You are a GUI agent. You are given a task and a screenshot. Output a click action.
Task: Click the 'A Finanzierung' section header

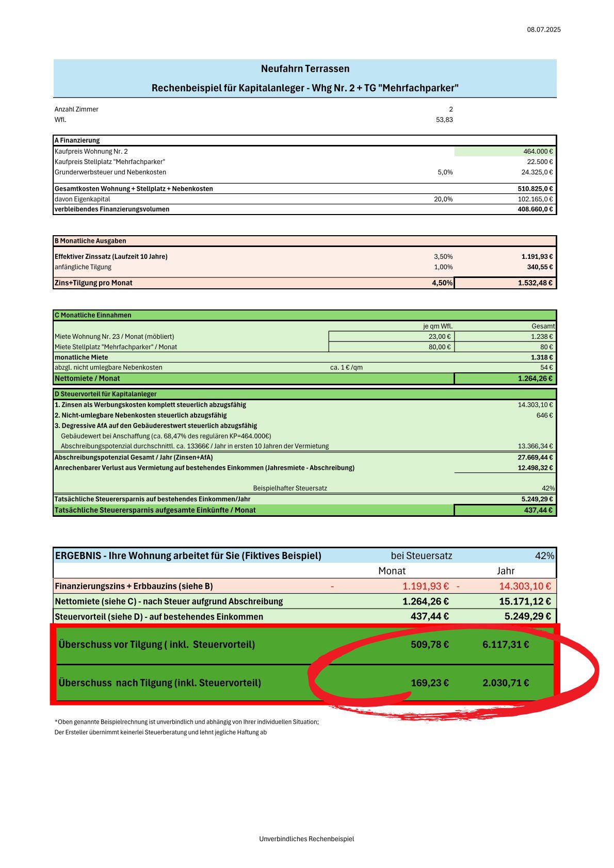click(x=77, y=140)
